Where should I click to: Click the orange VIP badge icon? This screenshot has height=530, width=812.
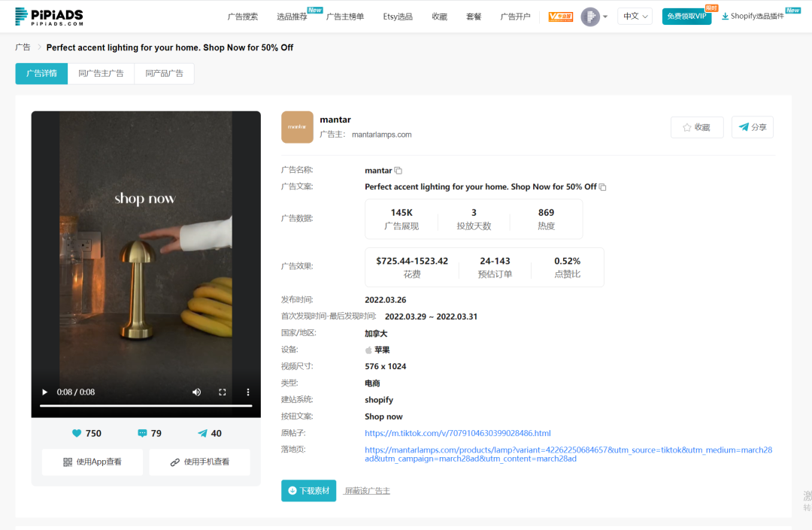[x=560, y=17]
